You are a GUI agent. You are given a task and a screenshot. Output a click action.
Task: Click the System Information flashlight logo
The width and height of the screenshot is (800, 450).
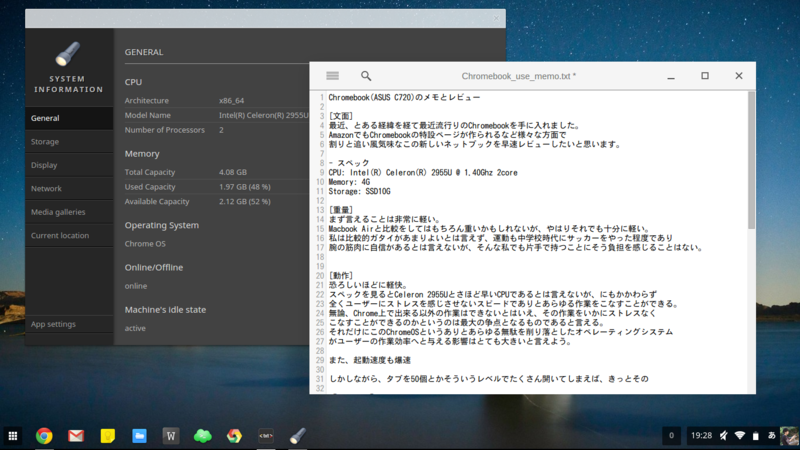[x=68, y=54]
